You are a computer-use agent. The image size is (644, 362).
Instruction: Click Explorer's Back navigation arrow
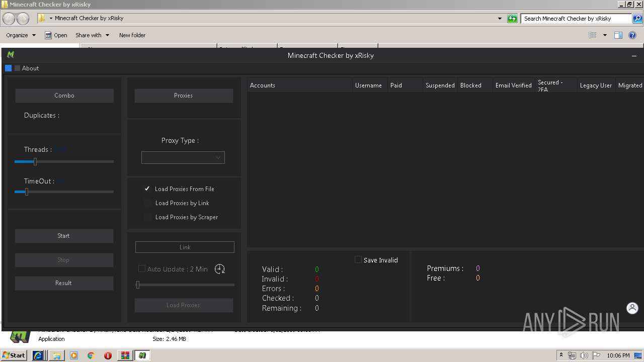coord(9,19)
